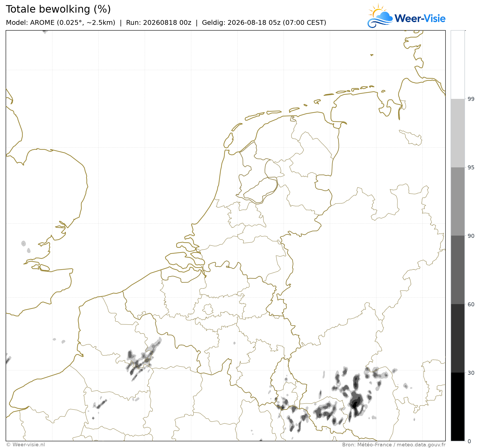The image size is (486, 448).
Task: Select the 60-90 gray colorbar segment
Action: point(457,270)
